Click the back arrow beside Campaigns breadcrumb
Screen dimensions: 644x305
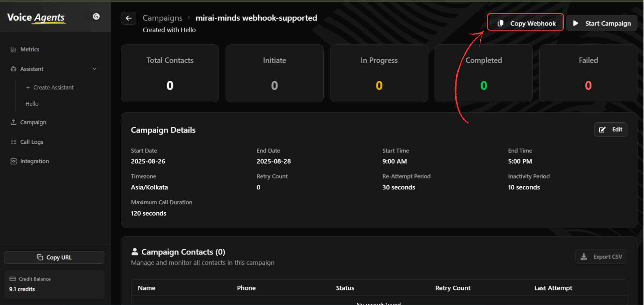point(128,18)
